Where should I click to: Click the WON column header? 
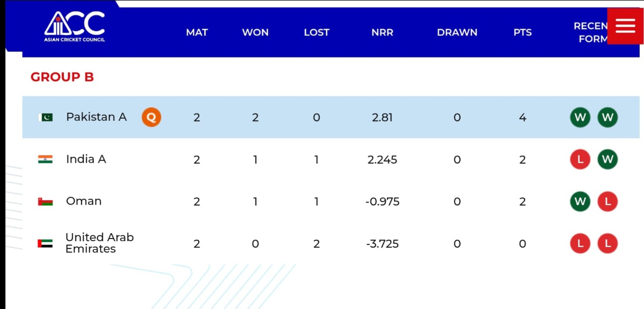pyautogui.click(x=255, y=33)
